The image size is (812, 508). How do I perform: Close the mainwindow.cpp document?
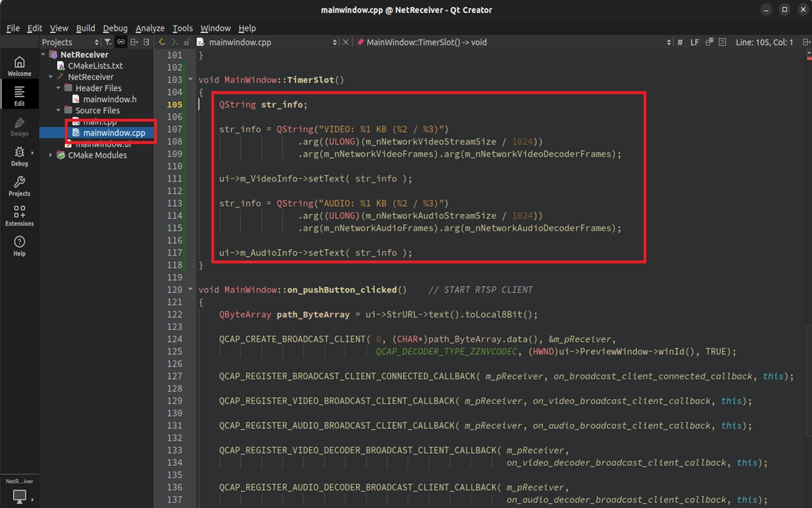coord(346,42)
